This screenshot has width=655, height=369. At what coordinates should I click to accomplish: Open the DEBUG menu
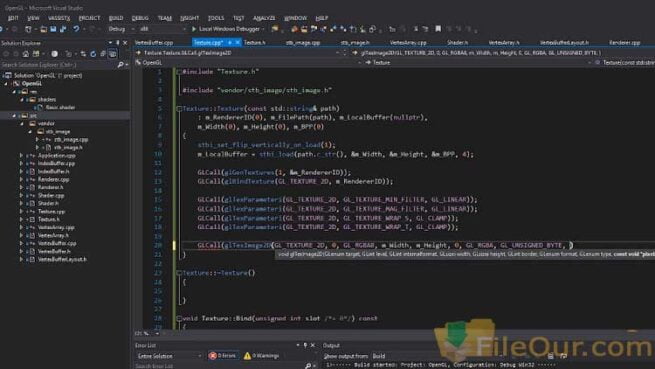(140, 18)
